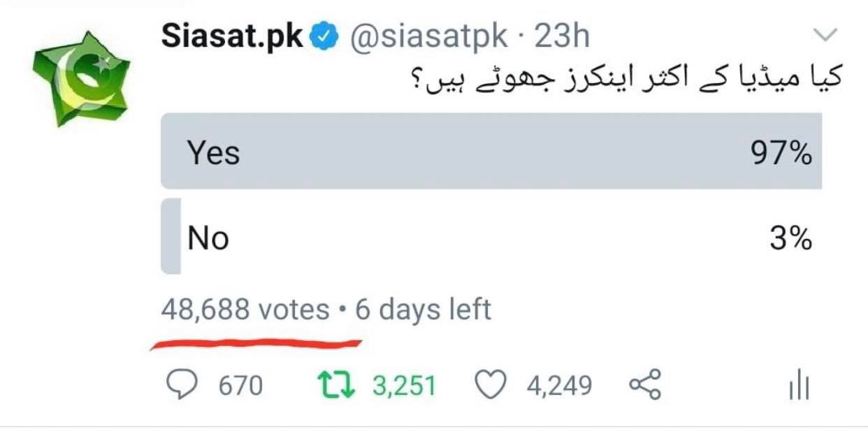
Task: Open the share icon
Action: 644,385
